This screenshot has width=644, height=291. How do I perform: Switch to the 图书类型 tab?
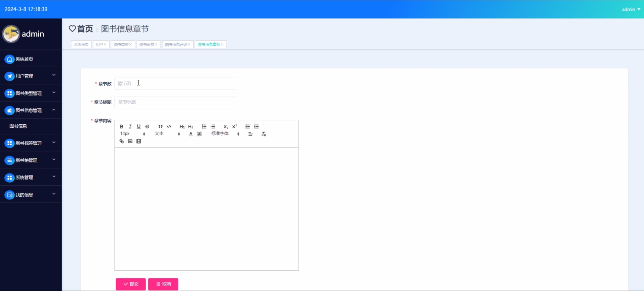point(121,44)
